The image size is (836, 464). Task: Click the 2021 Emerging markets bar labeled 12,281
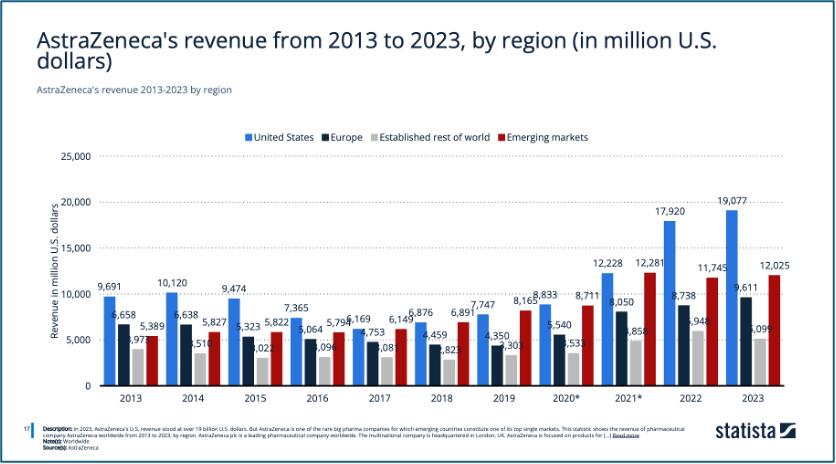[x=649, y=329]
